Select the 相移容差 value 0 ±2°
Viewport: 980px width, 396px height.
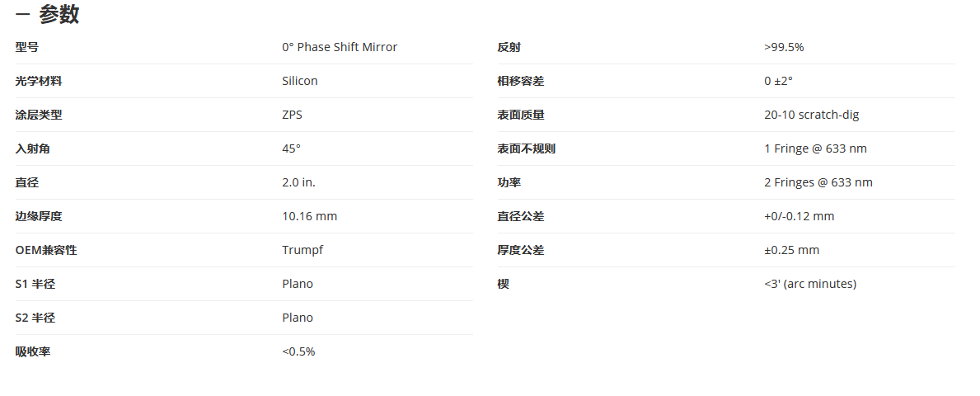click(x=778, y=81)
